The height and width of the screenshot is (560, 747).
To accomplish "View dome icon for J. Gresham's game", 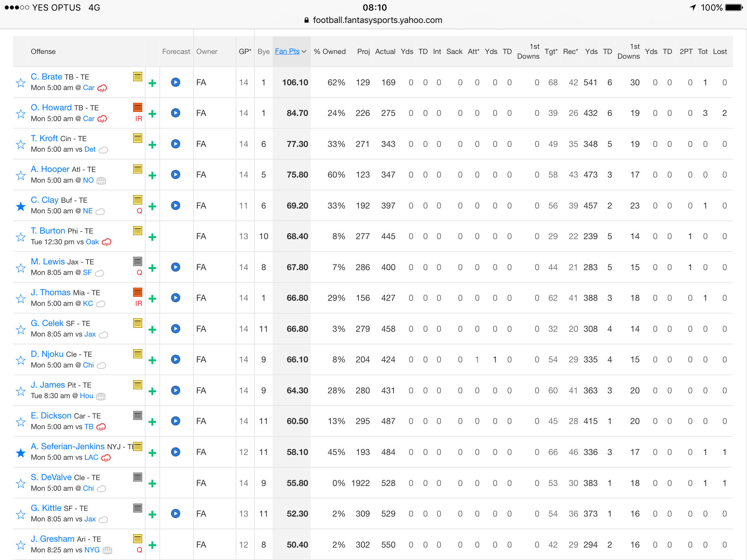I will [107, 550].
